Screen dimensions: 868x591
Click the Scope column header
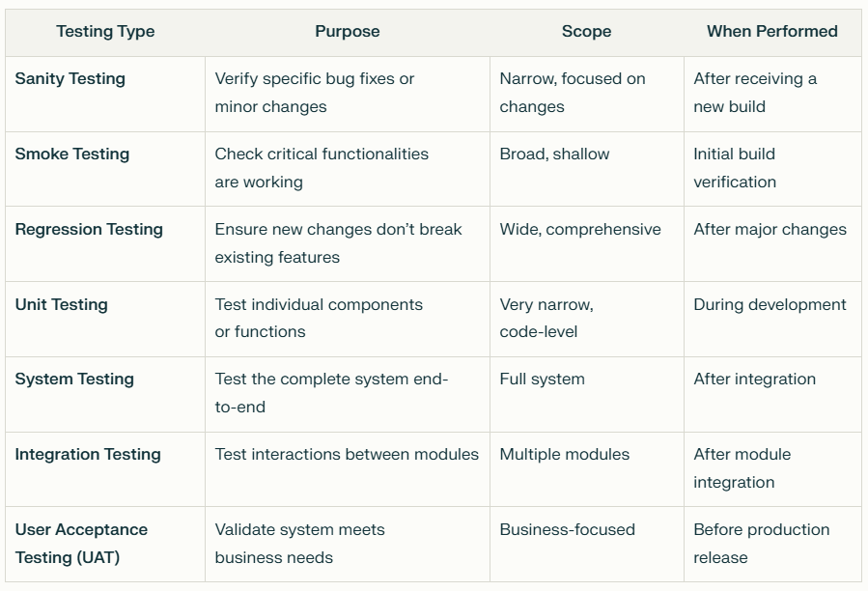(586, 32)
